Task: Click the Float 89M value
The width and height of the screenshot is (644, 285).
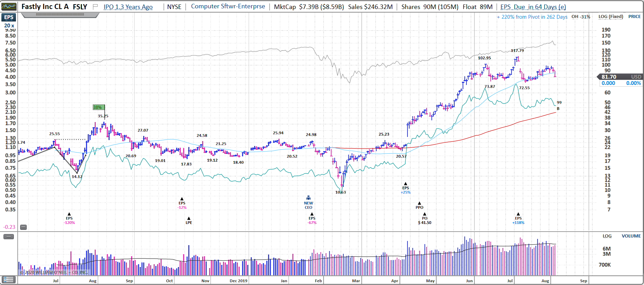Action: 478,7
